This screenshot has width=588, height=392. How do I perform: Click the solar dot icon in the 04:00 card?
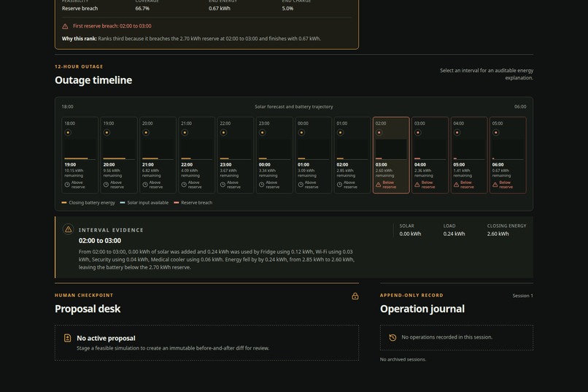click(457, 132)
